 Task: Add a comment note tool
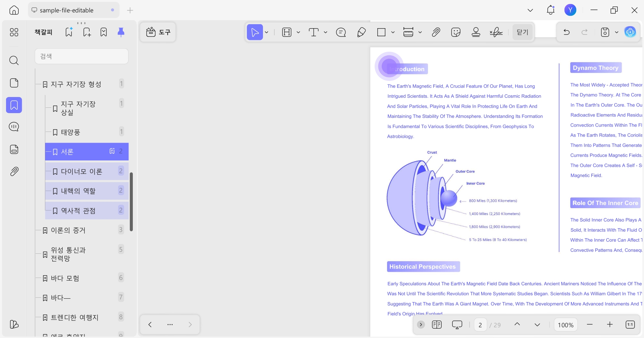pos(341,32)
